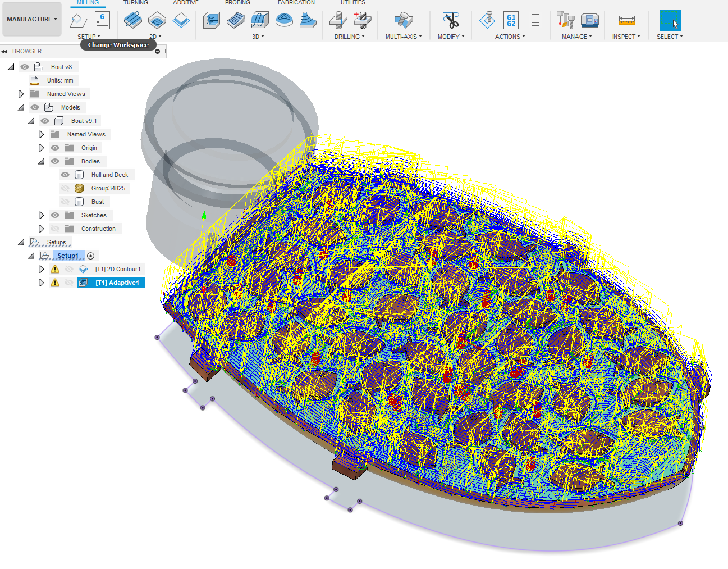Image resolution: width=728 pixels, height=569 pixels.
Task: Collapse the Setups node
Action: (x=21, y=242)
